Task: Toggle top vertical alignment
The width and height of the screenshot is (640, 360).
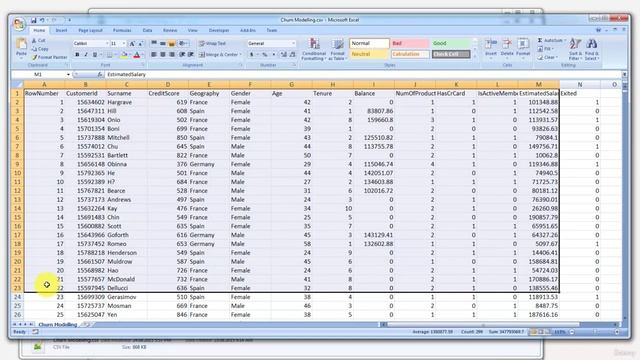Action: pyautogui.click(x=154, y=43)
